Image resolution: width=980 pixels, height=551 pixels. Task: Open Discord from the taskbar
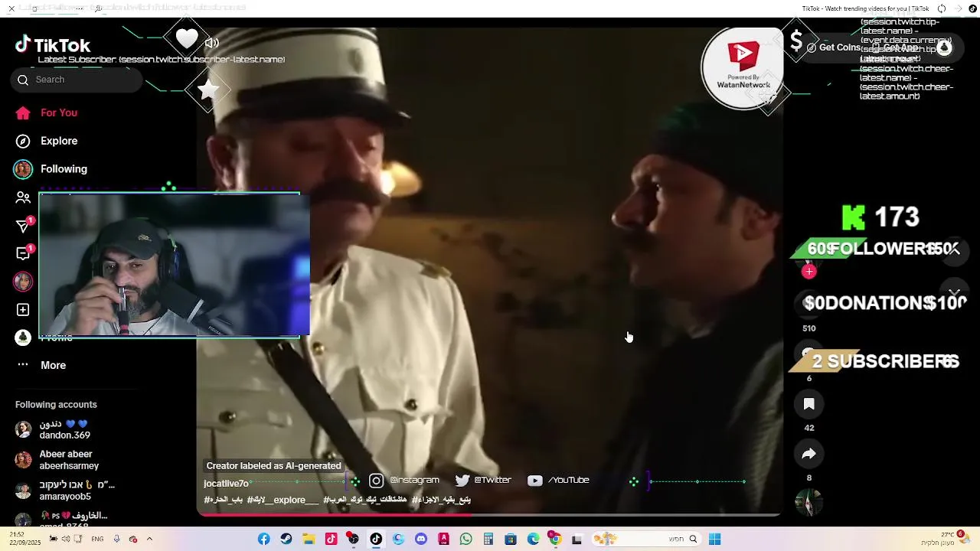point(421,540)
